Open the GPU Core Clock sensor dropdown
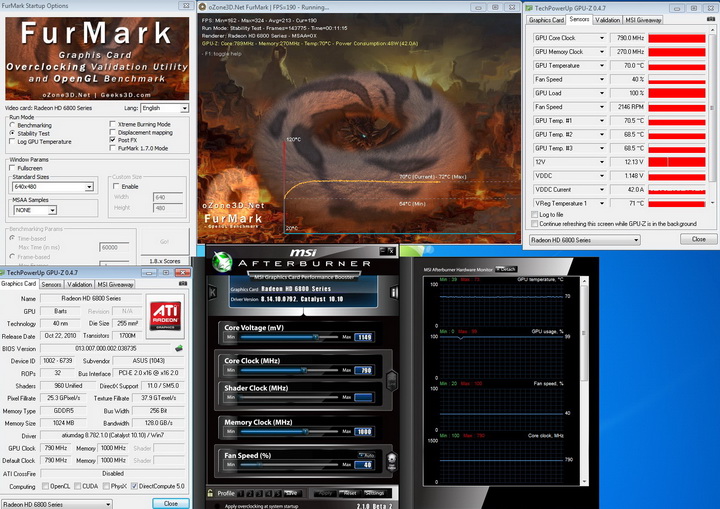 [569, 38]
